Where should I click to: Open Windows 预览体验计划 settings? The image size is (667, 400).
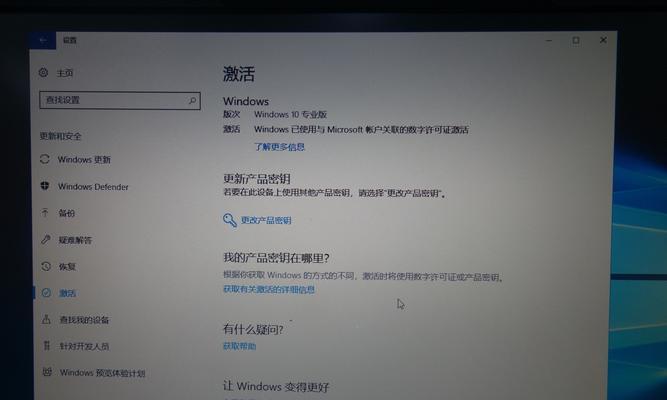coord(103,373)
